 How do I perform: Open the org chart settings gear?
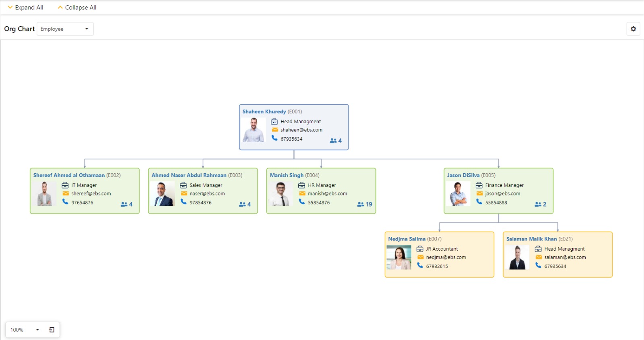click(x=633, y=29)
